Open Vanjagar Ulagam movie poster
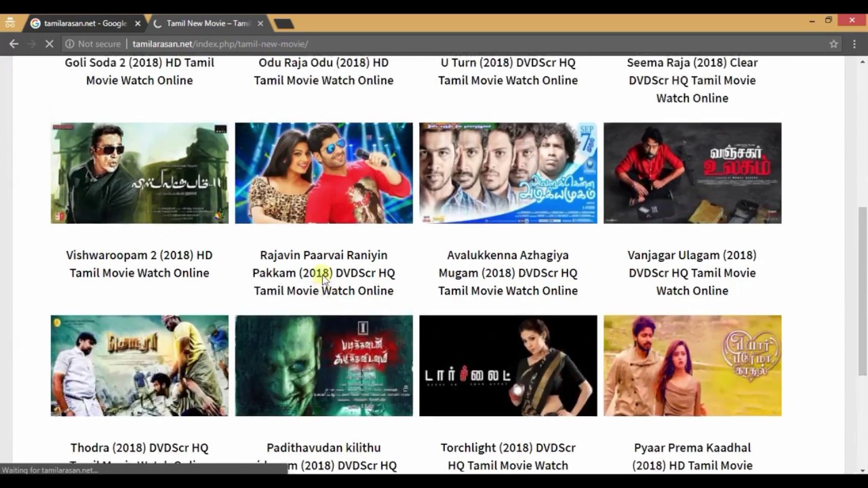Image resolution: width=868 pixels, height=488 pixels. 692,173
